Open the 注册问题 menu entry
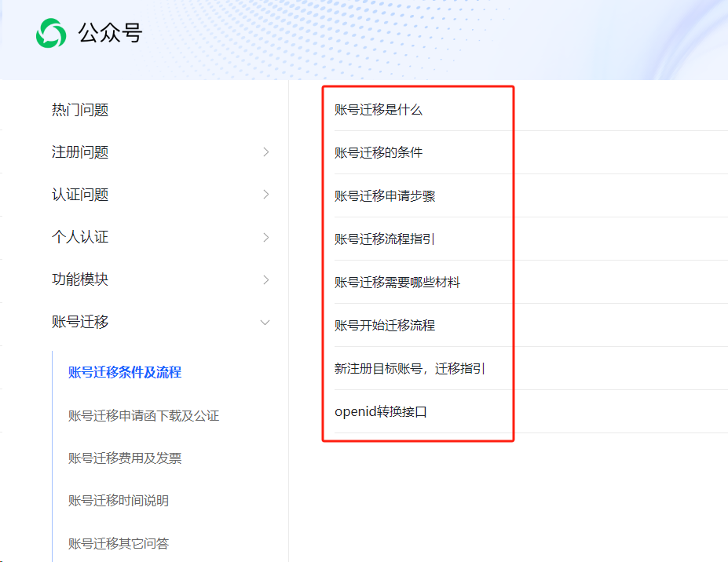 pyautogui.click(x=80, y=152)
